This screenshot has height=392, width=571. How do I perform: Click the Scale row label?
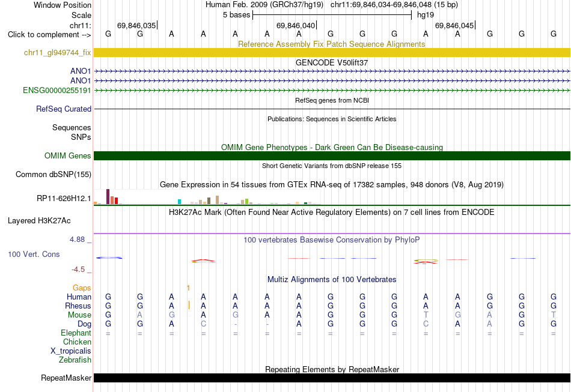point(81,15)
